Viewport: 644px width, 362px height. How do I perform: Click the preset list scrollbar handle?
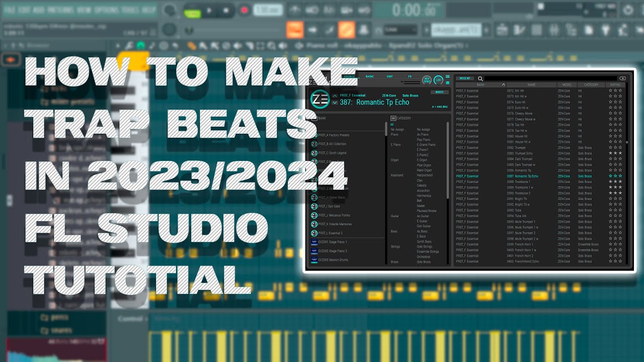pyautogui.click(x=627, y=142)
